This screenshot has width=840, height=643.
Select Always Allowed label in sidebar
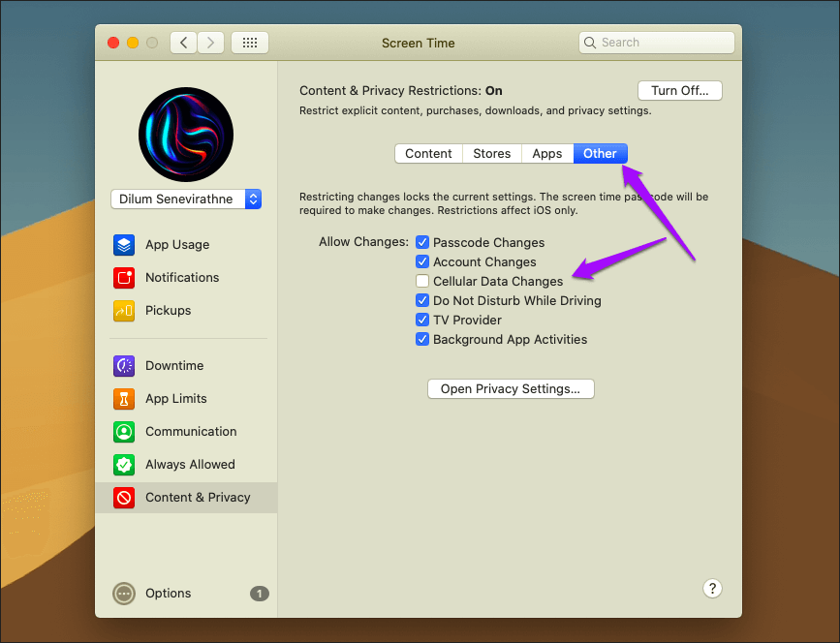pyautogui.click(x=190, y=465)
